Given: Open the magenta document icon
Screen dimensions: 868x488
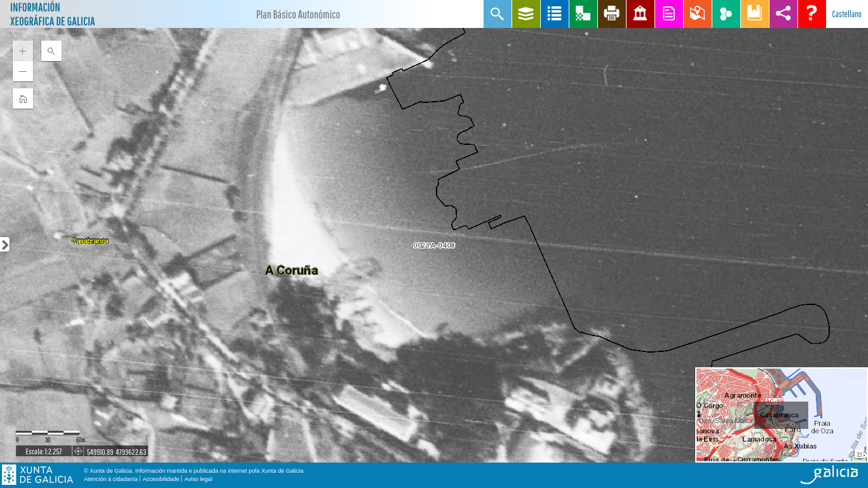Looking at the screenshot, I should pos(669,14).
